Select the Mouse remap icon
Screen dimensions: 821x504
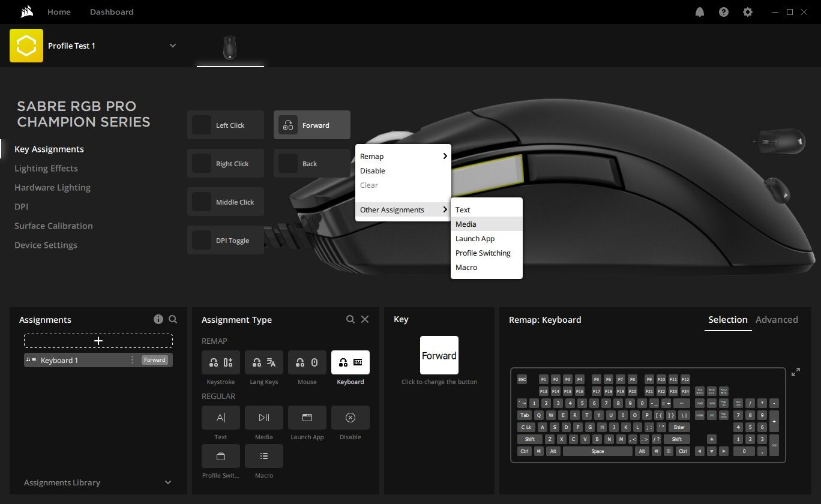tap(307, 362)
